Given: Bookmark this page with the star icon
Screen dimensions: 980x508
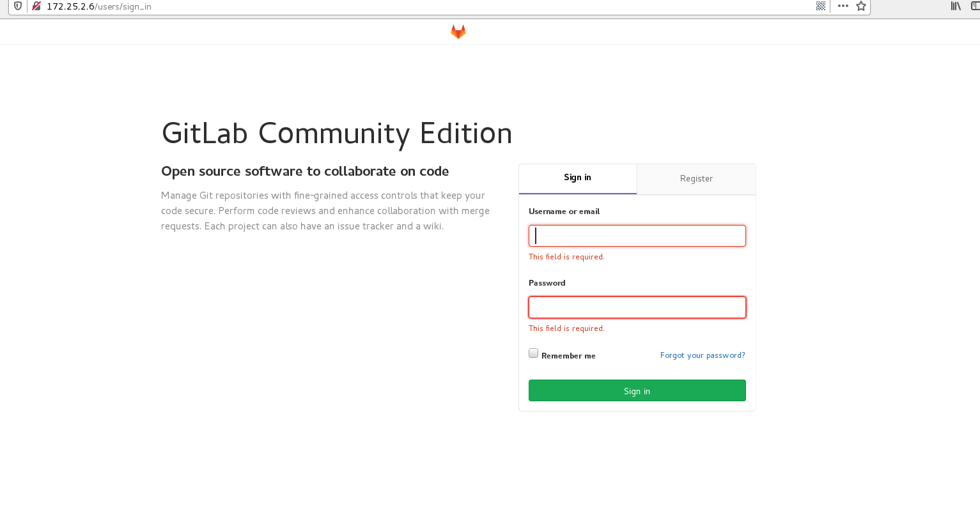Looking at the screenshot, I should [x=861, y=6].
